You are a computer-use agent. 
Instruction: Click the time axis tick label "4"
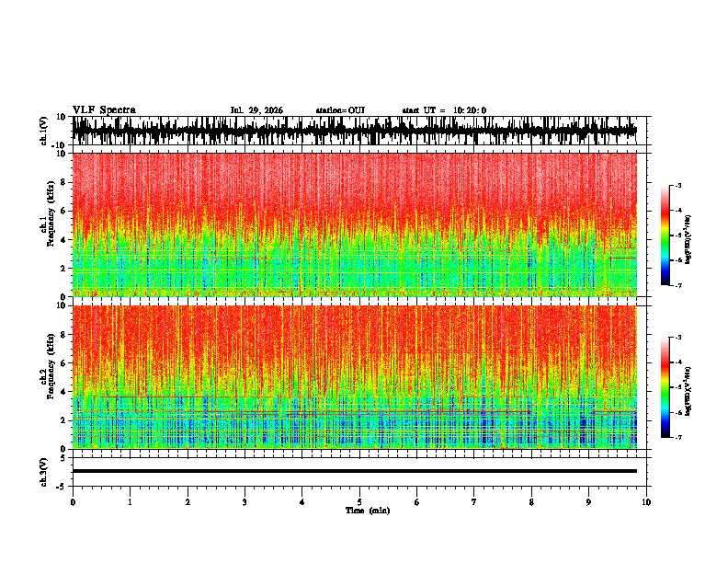[302, 502]
